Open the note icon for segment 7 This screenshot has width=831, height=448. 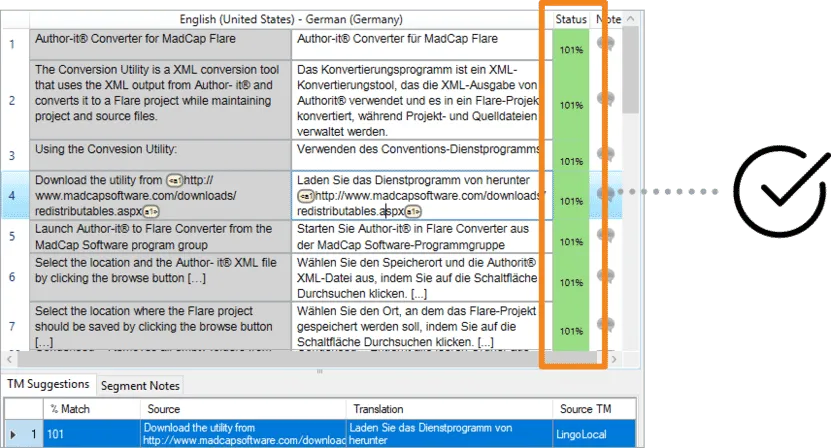(x=606, y=324)
